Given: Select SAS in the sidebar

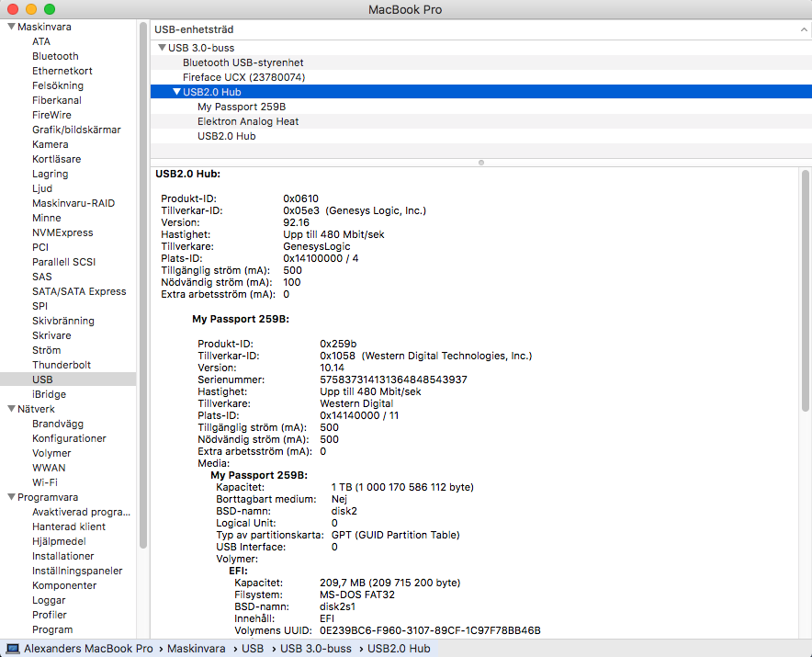Looking at the screenshot, I should pyautogui.click(x=42, y=277).
